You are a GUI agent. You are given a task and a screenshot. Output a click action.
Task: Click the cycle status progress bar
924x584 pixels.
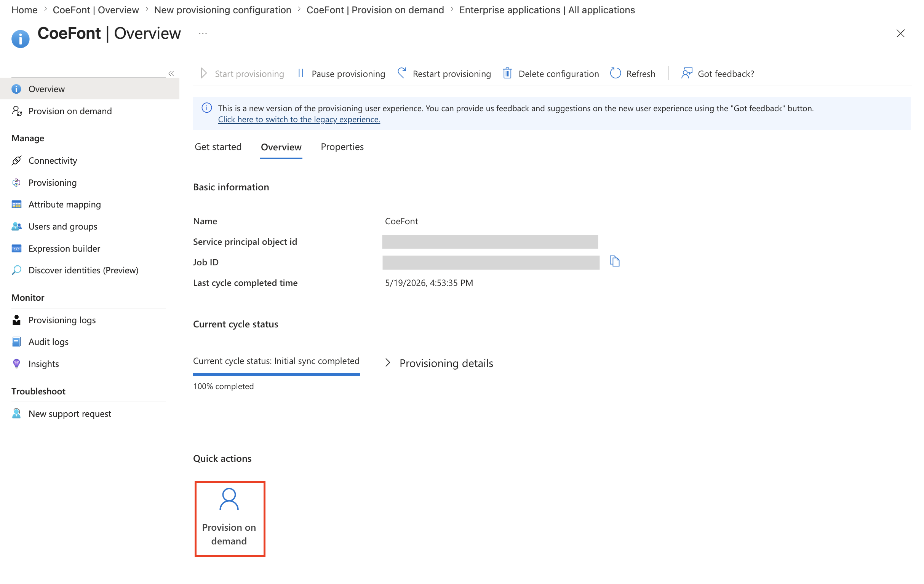point(276,374)
